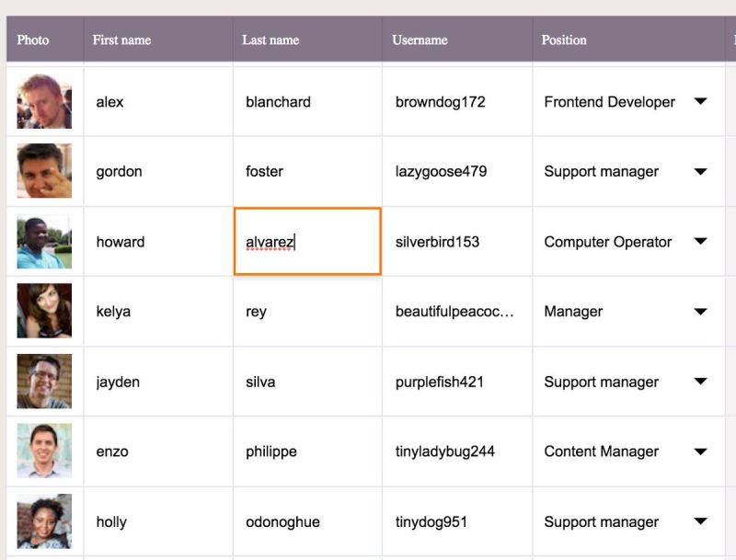The image size is (736, 560).
Task: Expand the Manager dropdown on kelya's row
Action: [700, 312]
